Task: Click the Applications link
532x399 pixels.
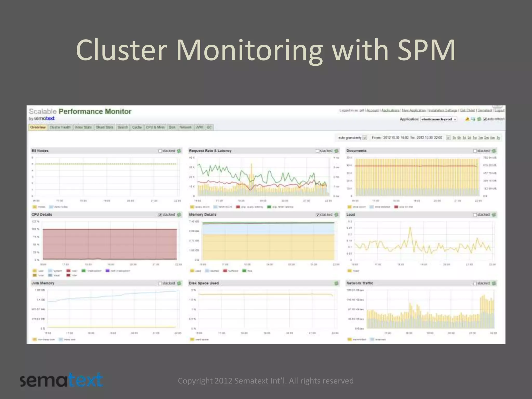Action: point(390,110)
